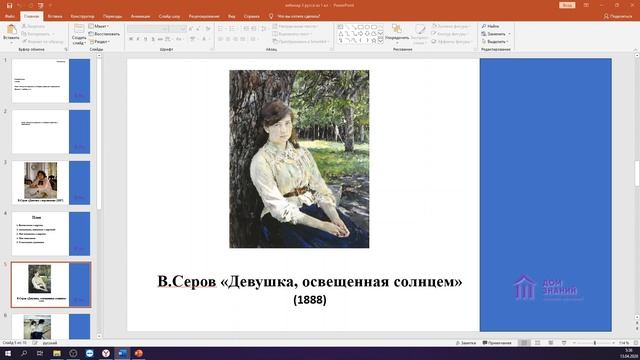Click the slide title 'В.Серов «Девушка, освещенная солнцем»'
This screenshot has height=360, width=640.
310,281
